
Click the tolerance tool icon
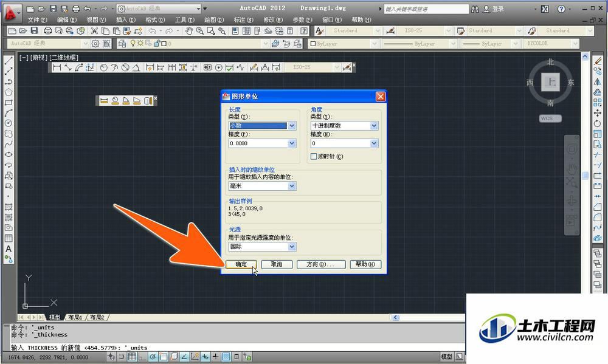point(207,67)
